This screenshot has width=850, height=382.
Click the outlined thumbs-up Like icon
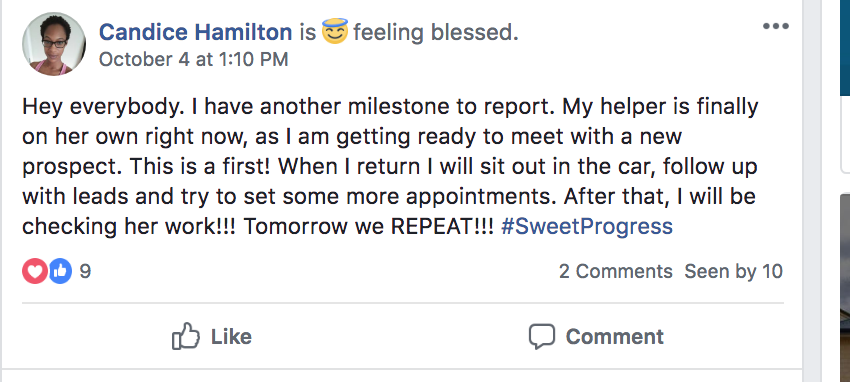[x=186, y=336]
